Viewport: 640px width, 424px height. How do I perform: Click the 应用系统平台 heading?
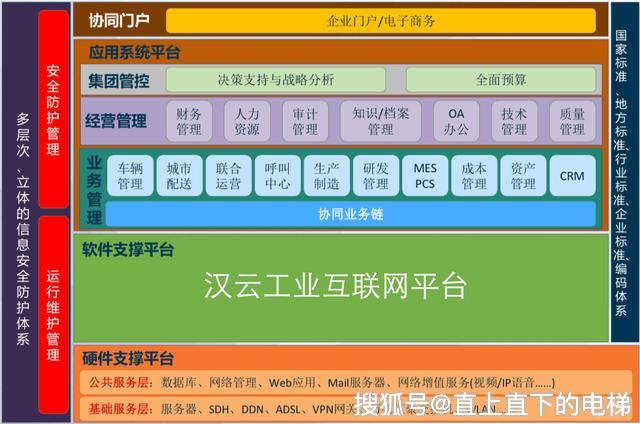(134, 53)
